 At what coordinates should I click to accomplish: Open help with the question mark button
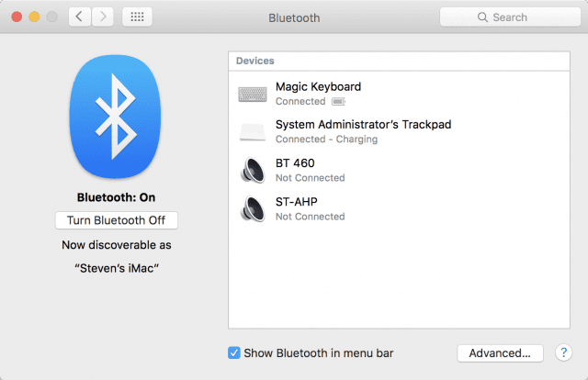[565, 352]
